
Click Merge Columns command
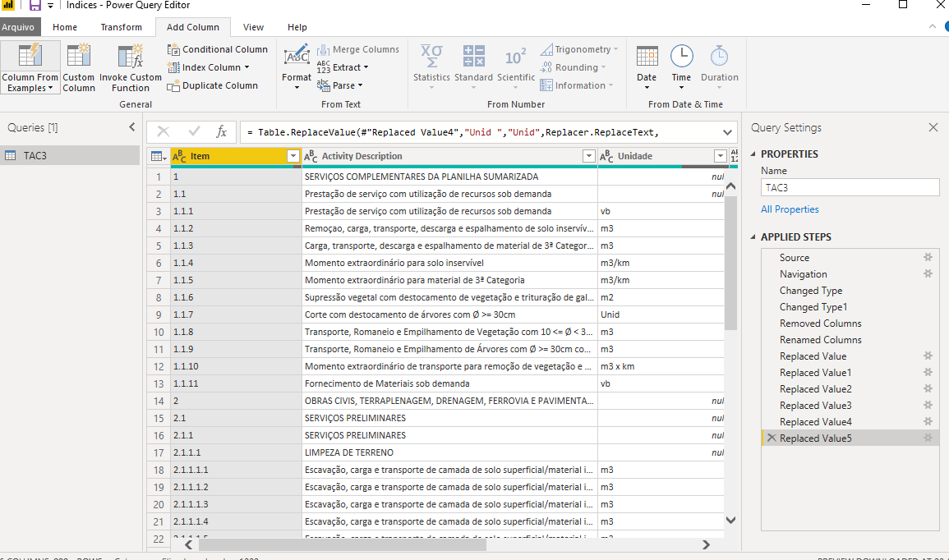357,49
